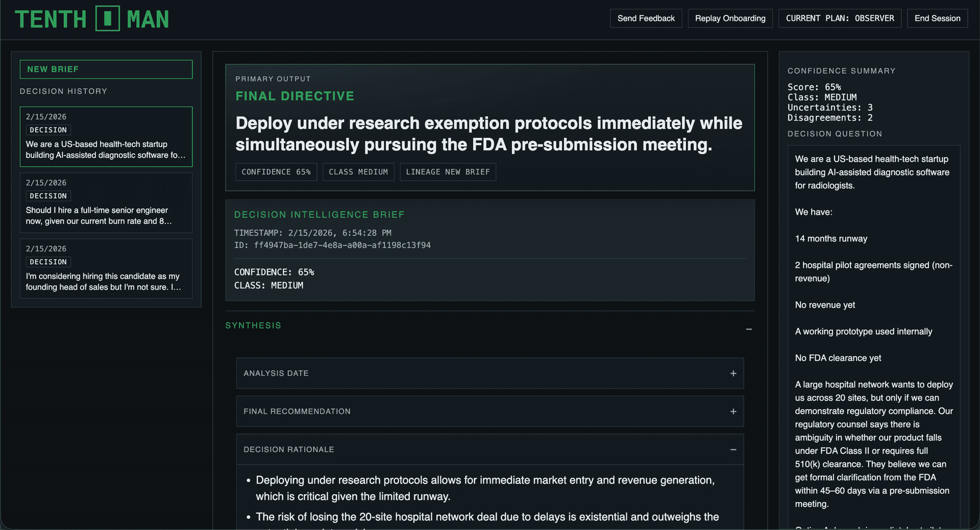End the current session
This screenshot has width=980, height=530.
937,18
